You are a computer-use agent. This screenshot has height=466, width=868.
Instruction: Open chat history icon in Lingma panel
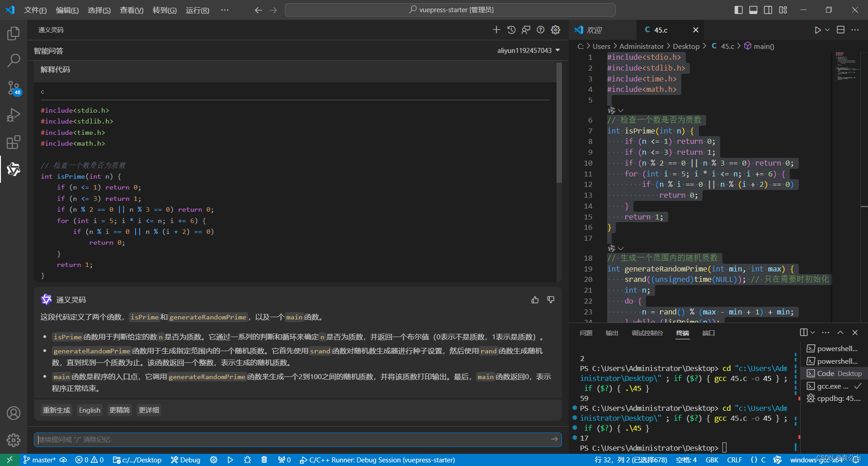click(x=511, y=30)
